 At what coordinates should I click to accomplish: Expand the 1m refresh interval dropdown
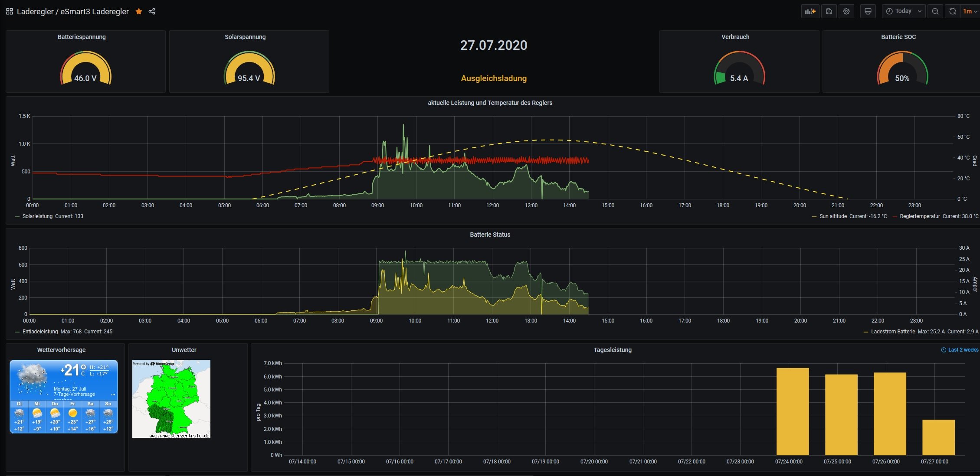970,11
